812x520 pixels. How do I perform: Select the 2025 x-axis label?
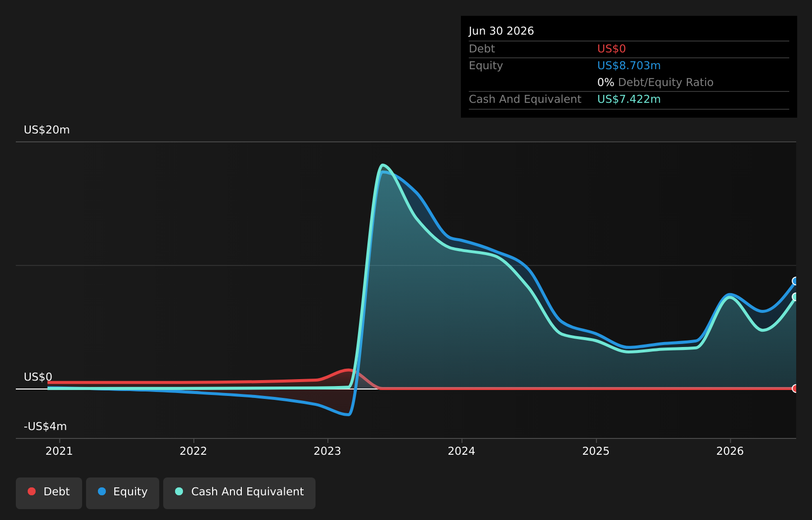coord(596,451)
